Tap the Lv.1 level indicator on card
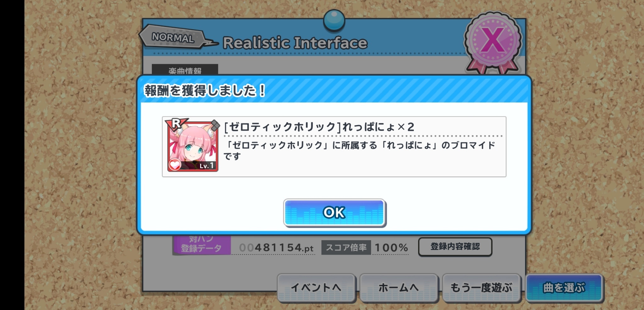 coord(207,166)
